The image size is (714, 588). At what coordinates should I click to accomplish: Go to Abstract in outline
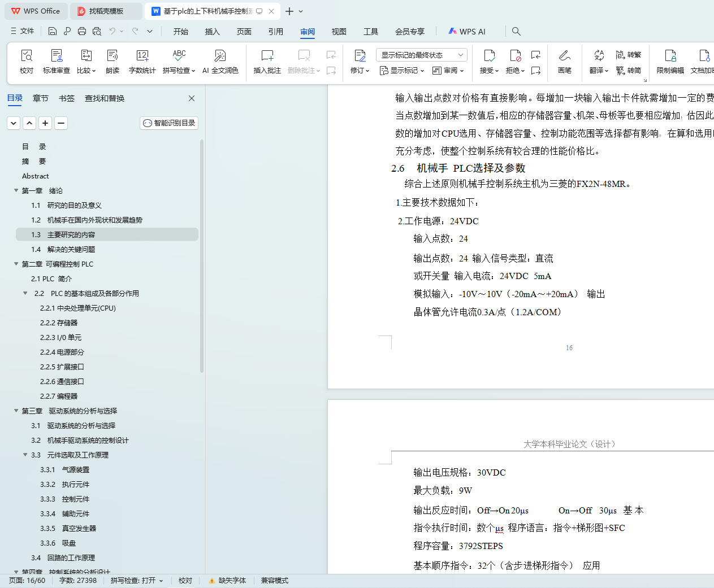pyautogui.click(x=36, y=176)
